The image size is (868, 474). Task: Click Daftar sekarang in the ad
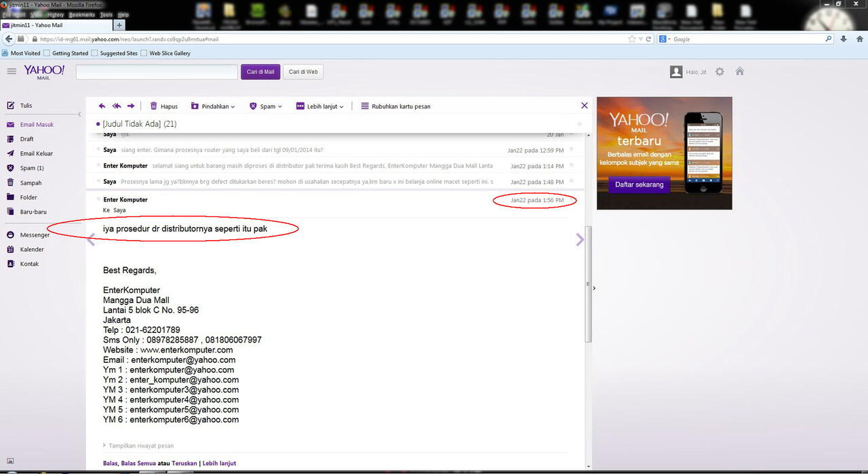tap(639, 184)
